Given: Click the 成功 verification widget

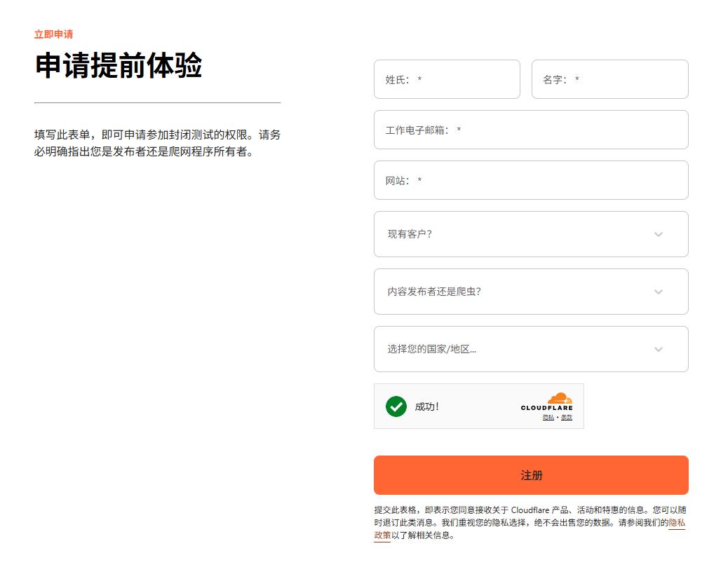Looking at the screenshot, I should pyautogui.click(x=478, y=407).
